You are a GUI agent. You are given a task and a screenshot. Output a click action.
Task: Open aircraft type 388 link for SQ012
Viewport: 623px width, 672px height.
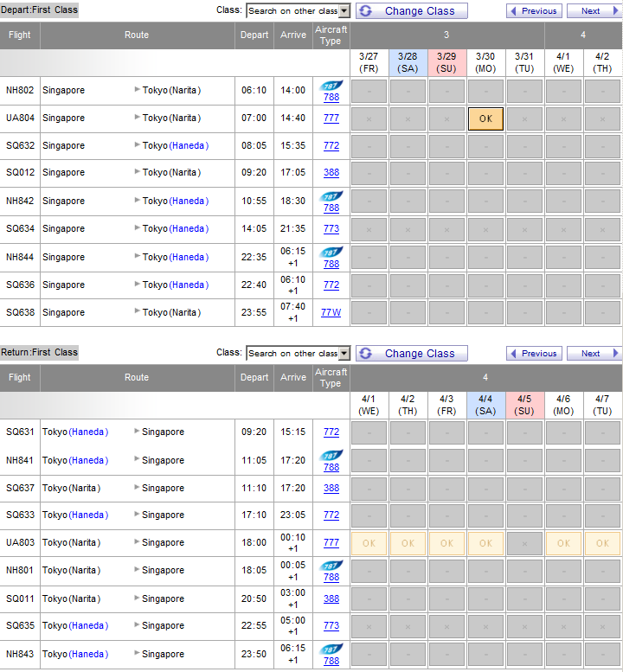331,172
